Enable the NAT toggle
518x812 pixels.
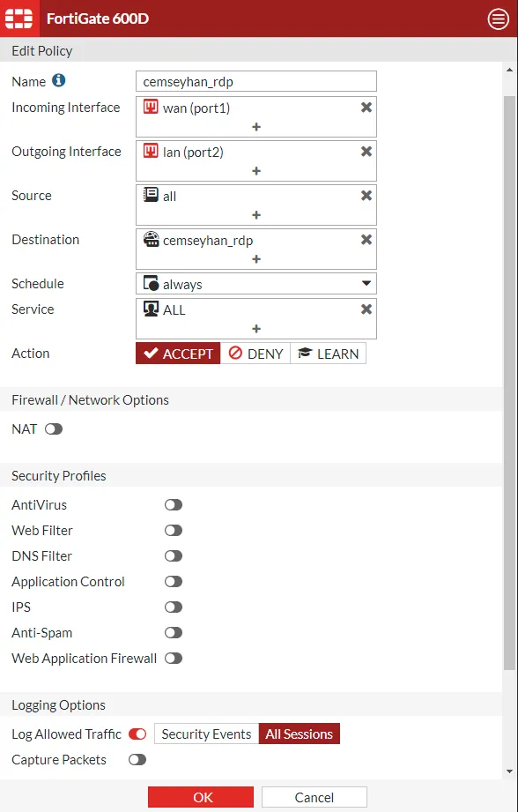click(54, 428)
